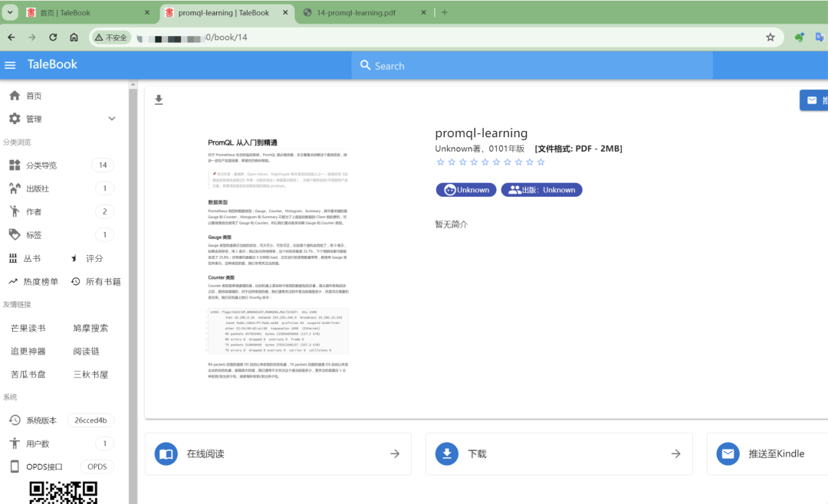
Task: Click the translate extension icon
Action: 820,38
